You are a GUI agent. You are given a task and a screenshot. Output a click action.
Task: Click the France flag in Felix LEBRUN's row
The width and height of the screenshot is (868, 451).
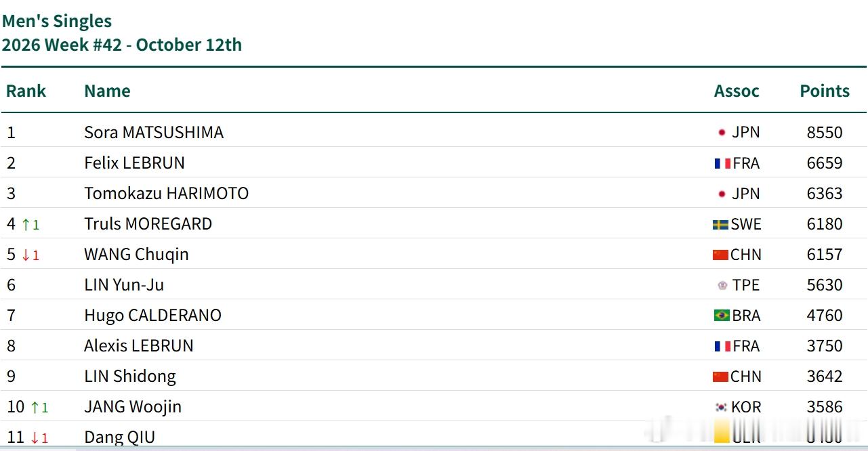click(722, 163)
